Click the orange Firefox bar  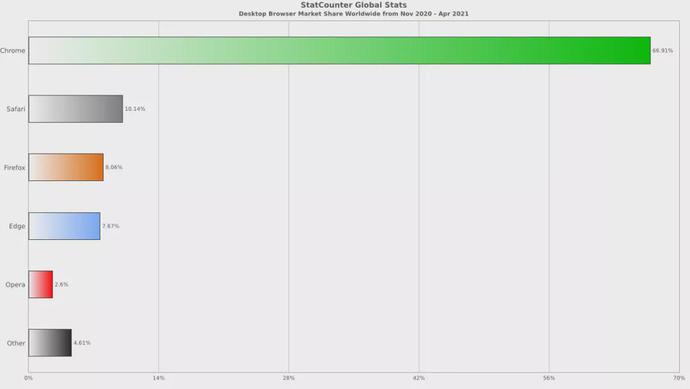click(x=66, y=167)
